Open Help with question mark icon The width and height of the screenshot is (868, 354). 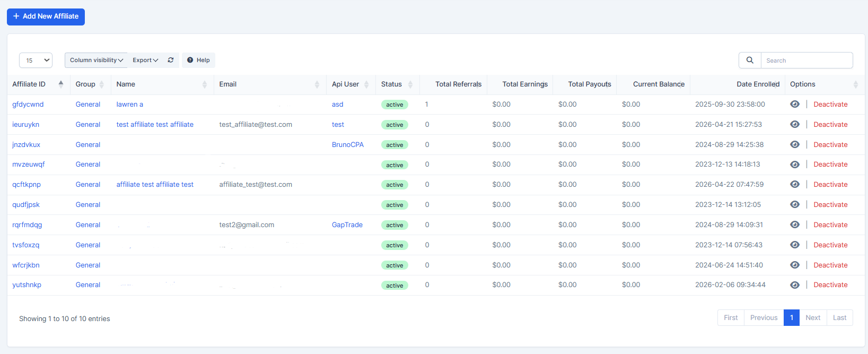point(198,60)
